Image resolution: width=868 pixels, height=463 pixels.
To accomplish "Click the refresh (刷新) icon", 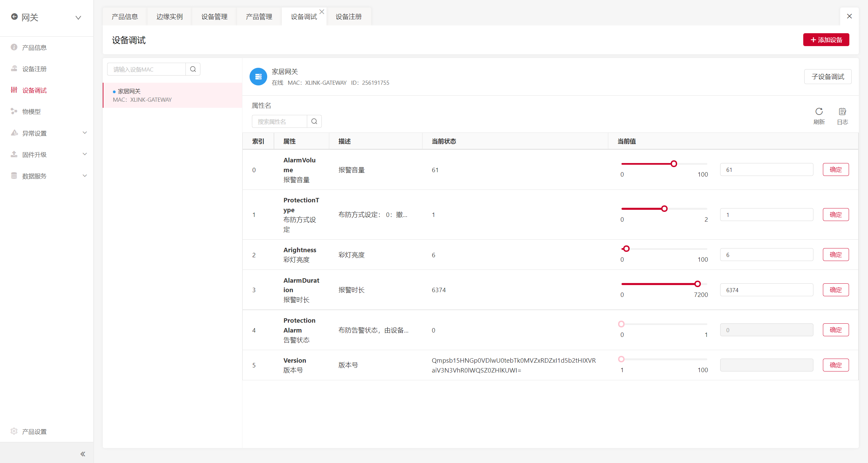I will [x=819, y=112].
